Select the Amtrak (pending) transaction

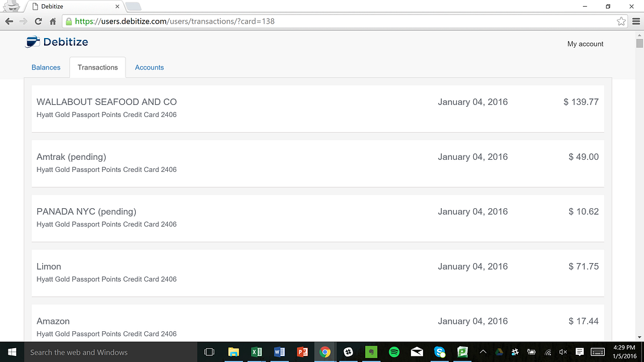pos(318,164)
